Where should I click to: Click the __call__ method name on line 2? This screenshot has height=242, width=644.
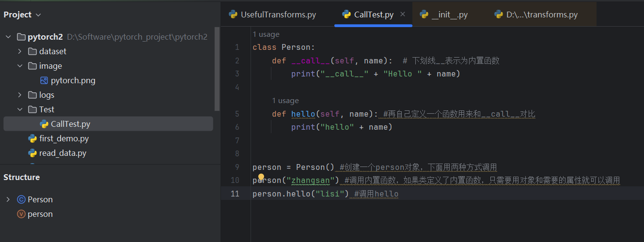click(x=311, y=60)
